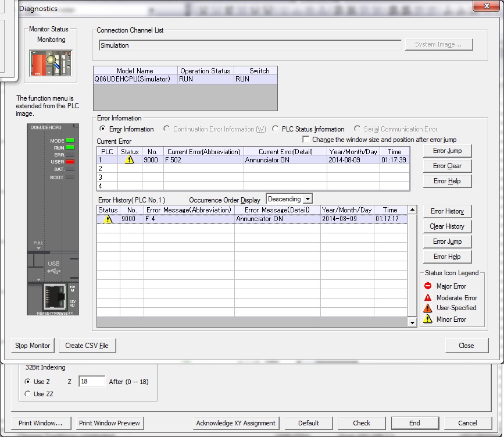The height and width of the screenshot is (437, 504).
Task: Click the Moderate Error legend icon
Action: pos(428,297)
